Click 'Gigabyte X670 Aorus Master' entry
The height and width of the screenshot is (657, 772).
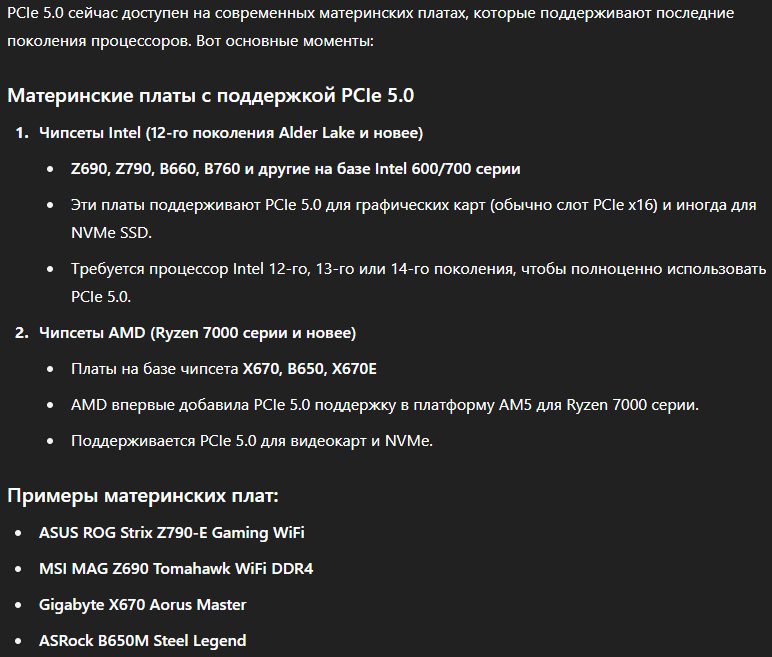point(143,605)
